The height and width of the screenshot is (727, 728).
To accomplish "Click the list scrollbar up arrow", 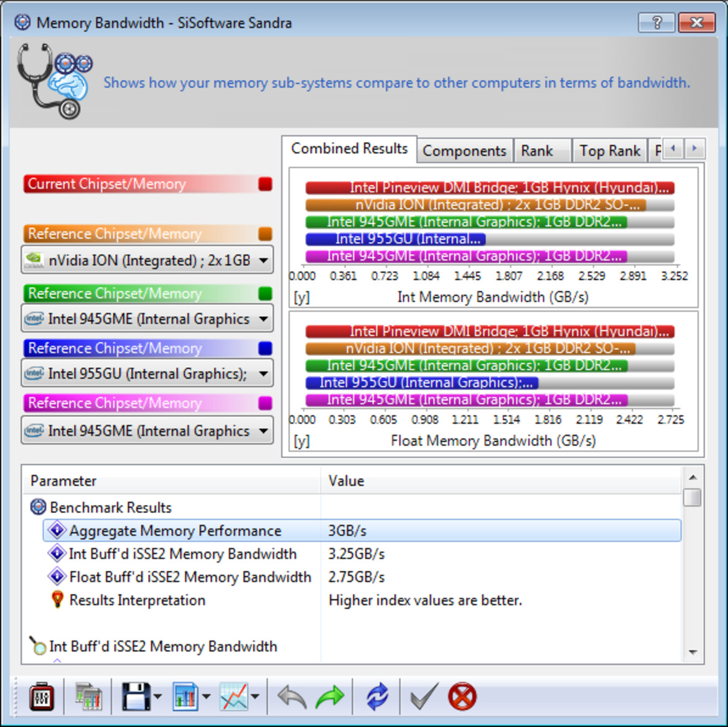I will click(693, 477).
